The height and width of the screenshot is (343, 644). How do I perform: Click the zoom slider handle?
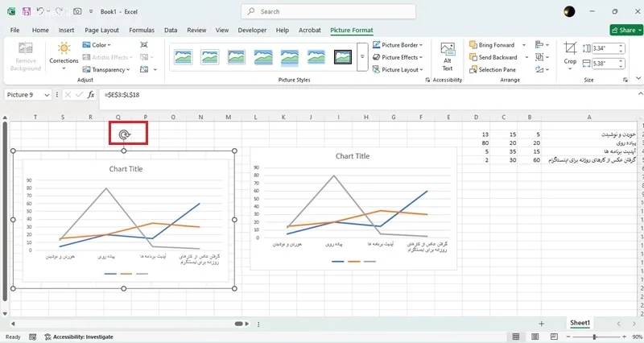[x=594, y=337]
